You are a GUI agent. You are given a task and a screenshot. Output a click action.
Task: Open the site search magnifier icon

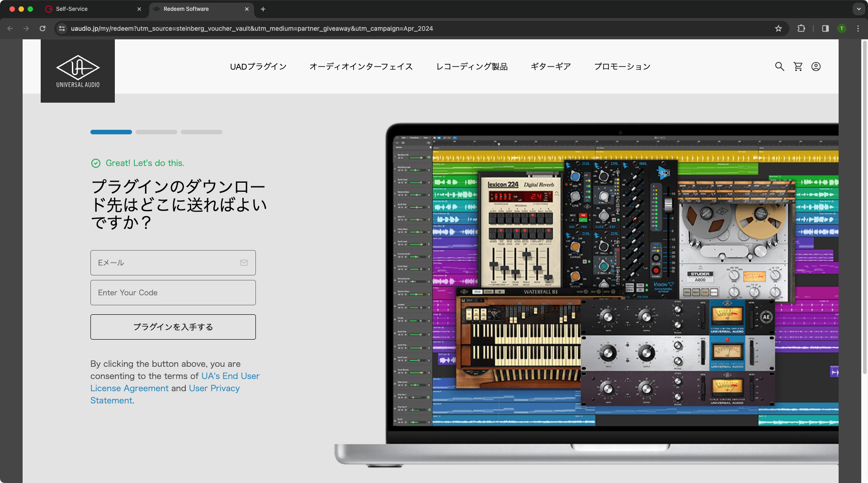(x=779, y=66)
